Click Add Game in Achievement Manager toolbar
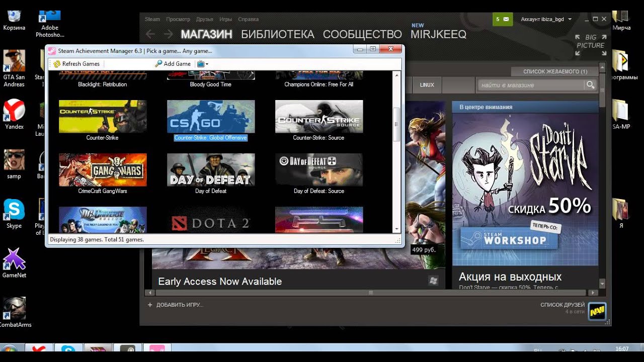Image resolution: width=644 pixels, height=362 pixels. pyautogui.click(x=173, y=64)
